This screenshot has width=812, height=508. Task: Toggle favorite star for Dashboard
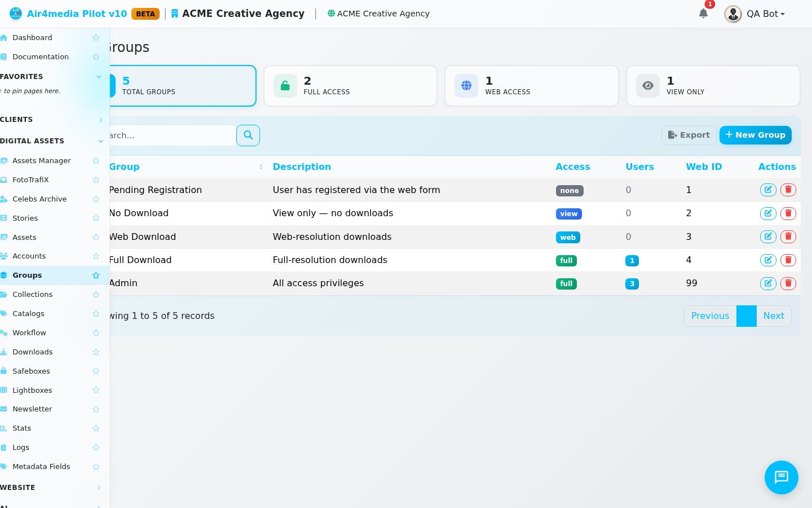point(96,38)
